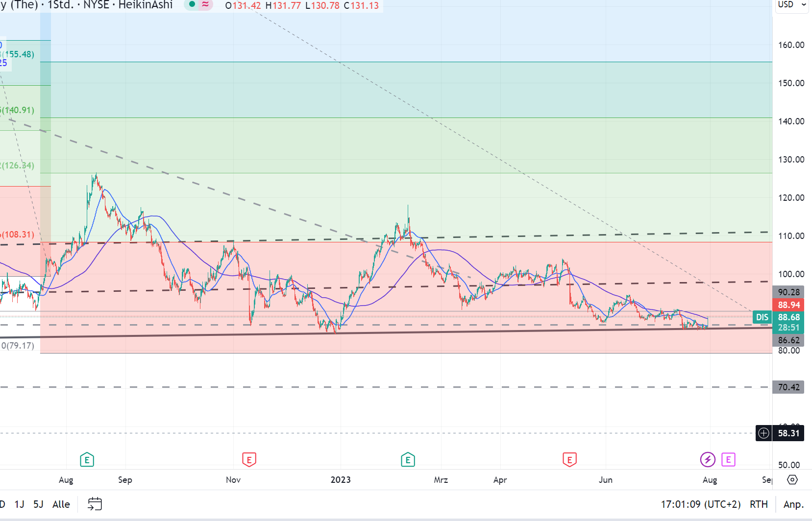Click the purple lightning bolt event icon
The image size is (812, 521).
point(707,459)
